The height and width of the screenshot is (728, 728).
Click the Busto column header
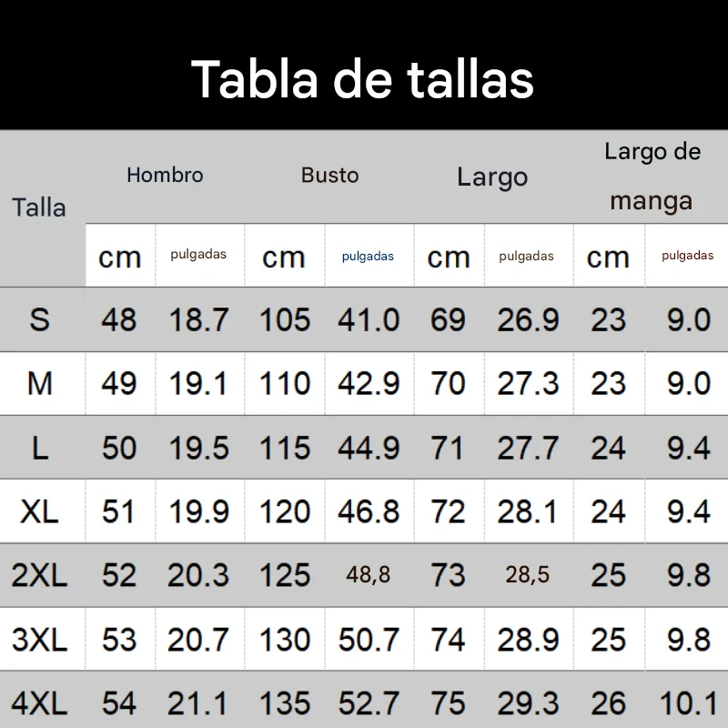[329, 175]
